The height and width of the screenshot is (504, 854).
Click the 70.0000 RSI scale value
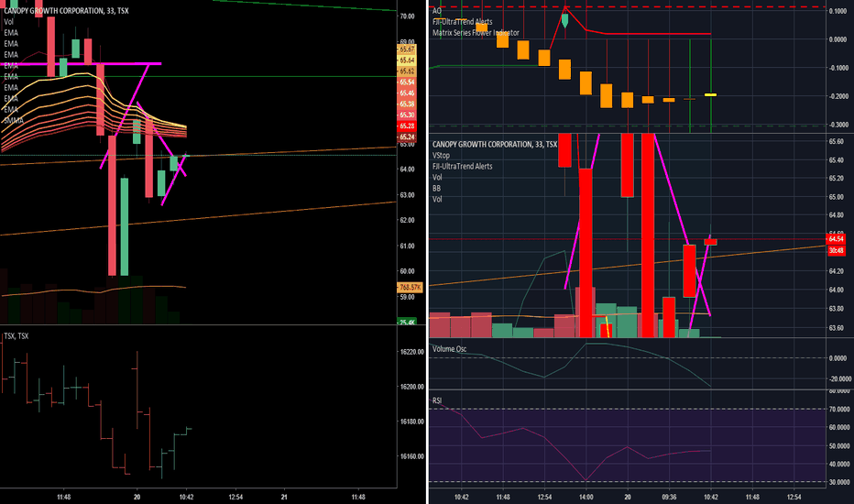click(838, 409)
